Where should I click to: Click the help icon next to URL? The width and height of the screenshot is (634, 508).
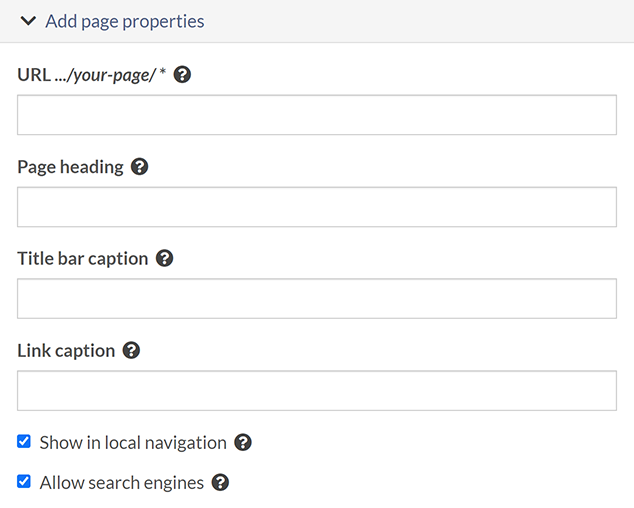coord(182,75)
